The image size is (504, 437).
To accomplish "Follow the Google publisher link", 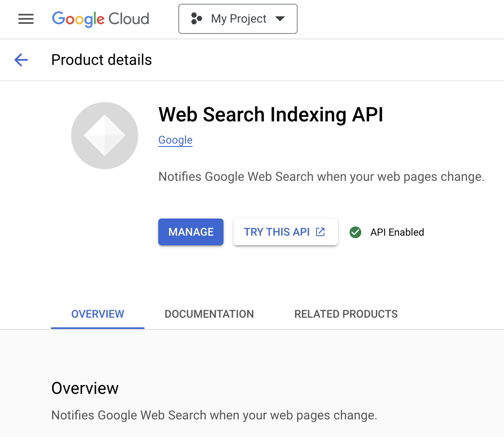I will pos(175,140).
